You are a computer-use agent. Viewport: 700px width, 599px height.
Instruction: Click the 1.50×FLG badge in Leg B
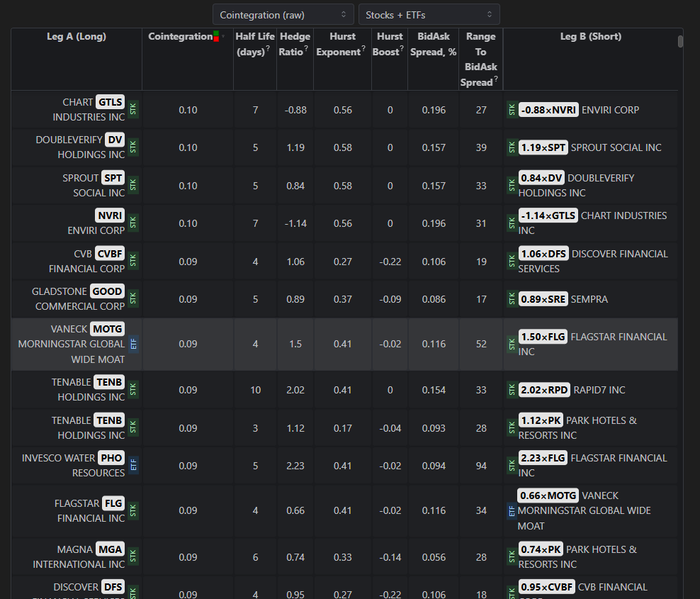tap(543, 337)
